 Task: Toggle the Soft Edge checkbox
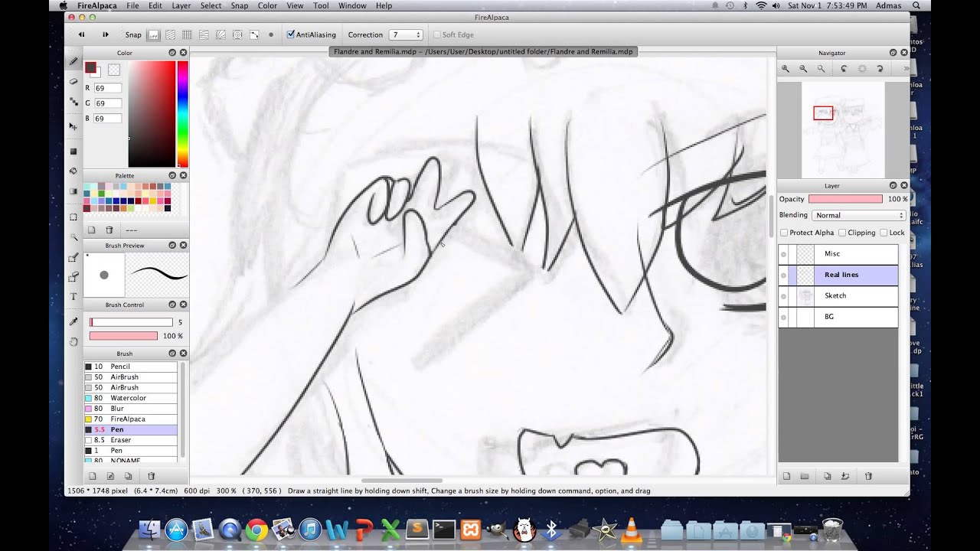click(x=437, y=34)
